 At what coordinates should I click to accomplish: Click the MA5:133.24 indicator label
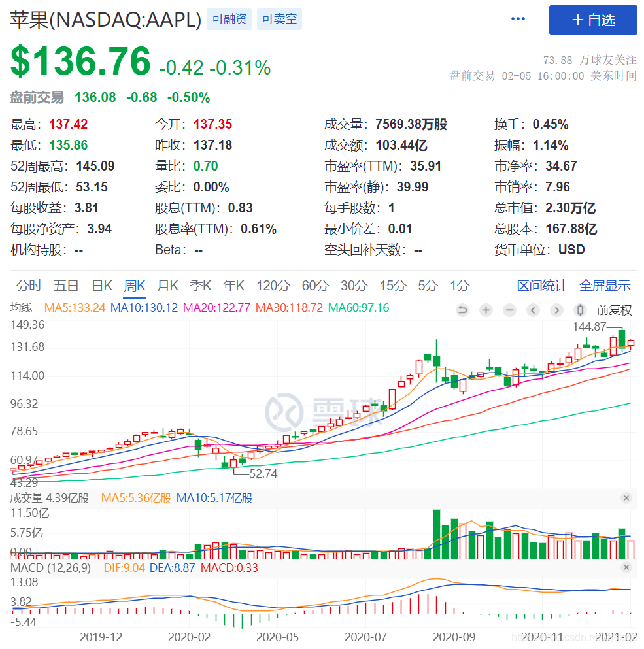(x=75, y=308)
